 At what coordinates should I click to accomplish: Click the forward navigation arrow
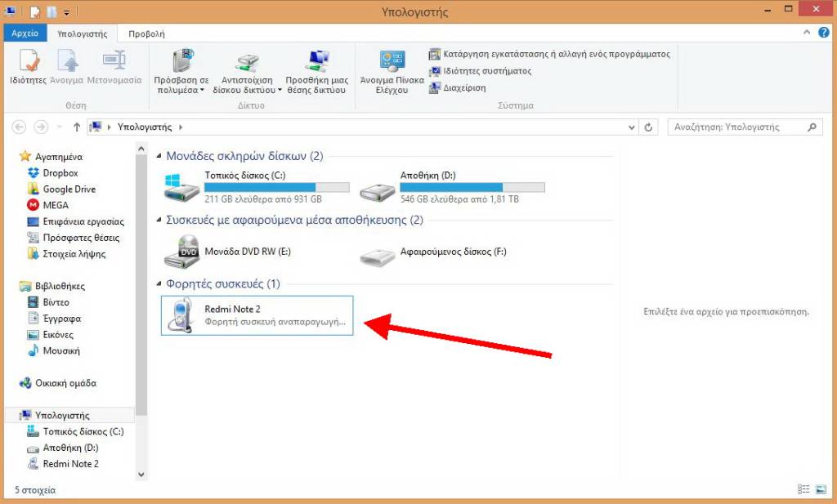point(41,127)
